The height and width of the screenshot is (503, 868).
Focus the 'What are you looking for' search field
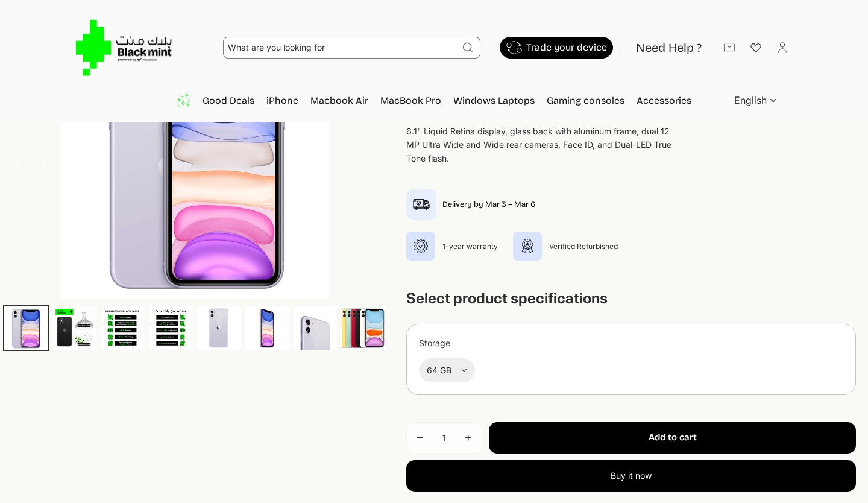click(x=341, y=48)
